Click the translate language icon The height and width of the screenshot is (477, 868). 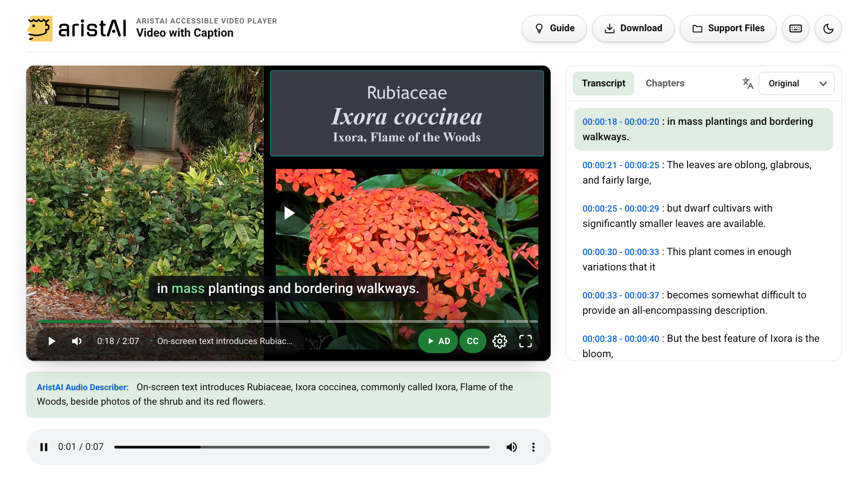pyautogui.click(x=748, y=83)
